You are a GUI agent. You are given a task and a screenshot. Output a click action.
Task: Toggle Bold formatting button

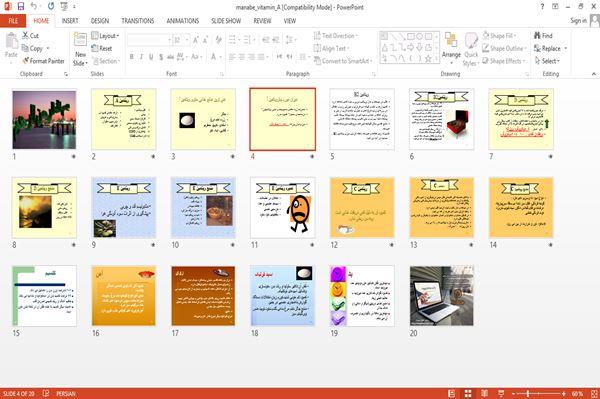pos(132,57)
